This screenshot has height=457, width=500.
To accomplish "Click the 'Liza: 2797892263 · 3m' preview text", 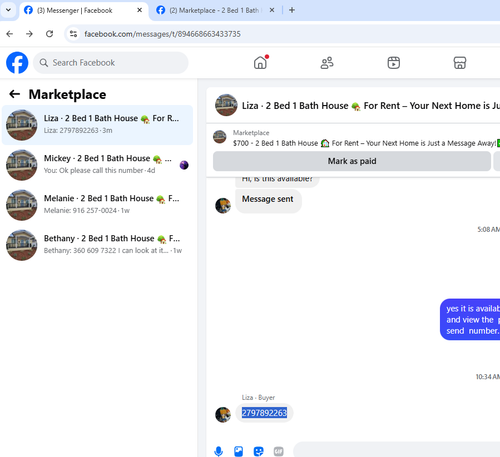I will coord(78,130).
